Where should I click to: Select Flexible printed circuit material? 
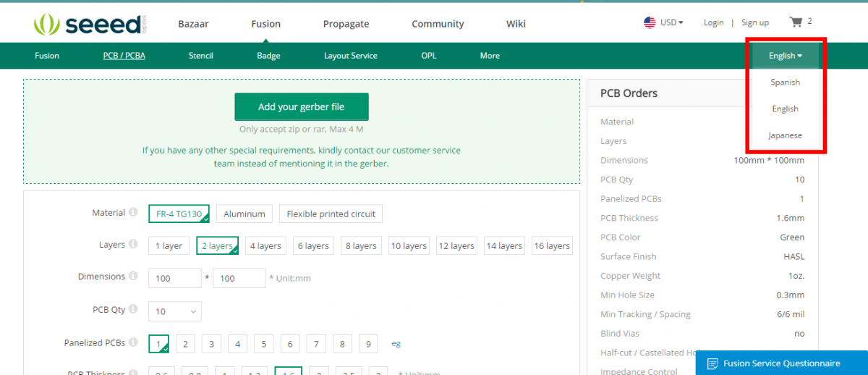click(331, 214)
